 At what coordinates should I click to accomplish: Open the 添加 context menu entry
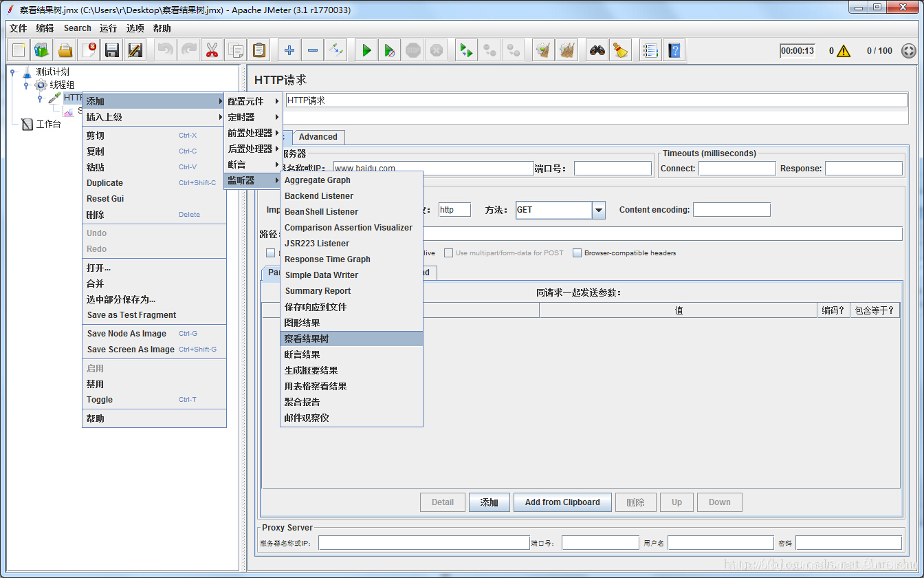point(154,101)
